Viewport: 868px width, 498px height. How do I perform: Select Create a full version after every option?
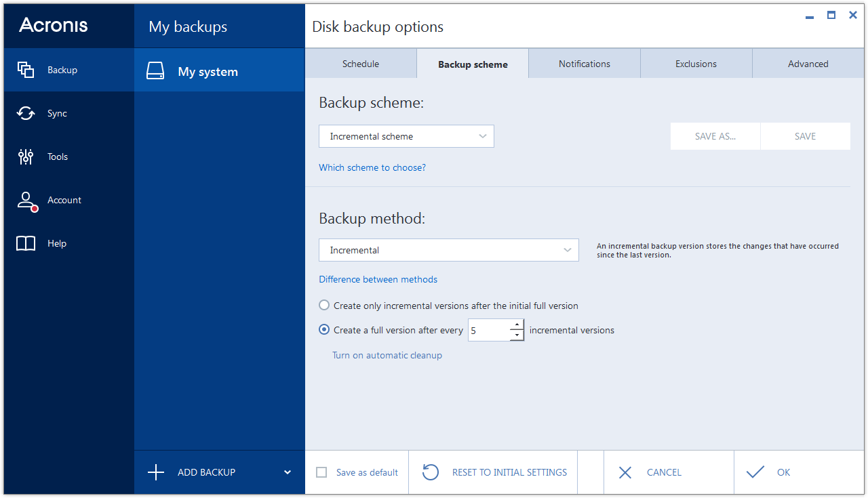coord(324,330)
